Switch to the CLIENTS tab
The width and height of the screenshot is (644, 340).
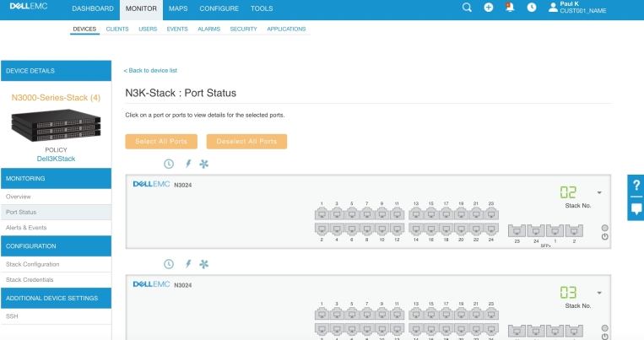click(118, 29)
